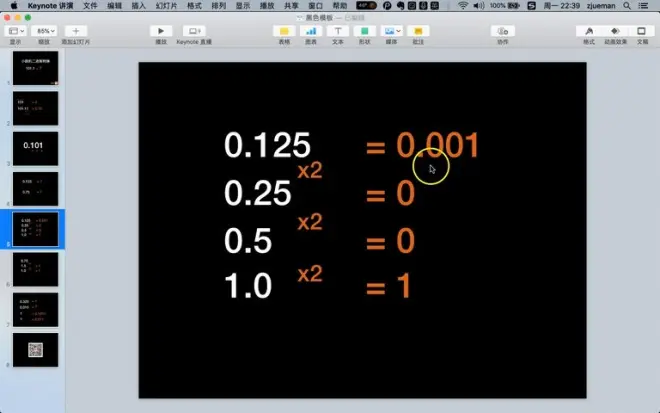Open Keynote Live (Keynote 直播) in toolbar

[193, 32]
